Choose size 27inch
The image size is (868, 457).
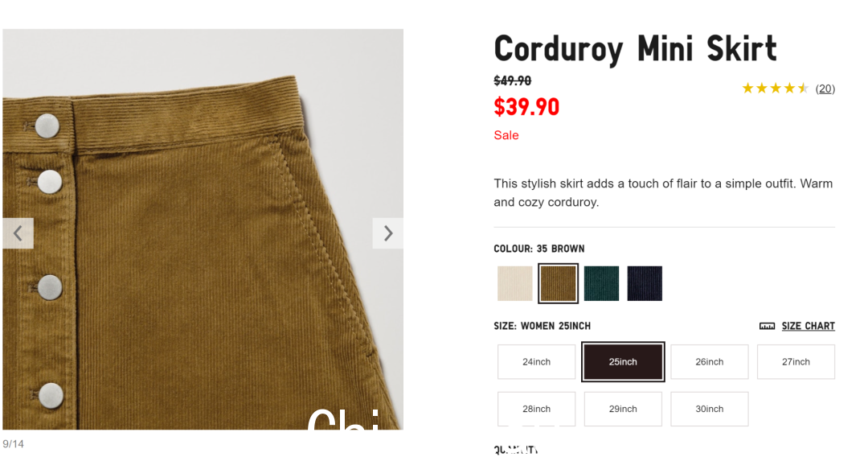pyautogui.click(x=796, y=362)
